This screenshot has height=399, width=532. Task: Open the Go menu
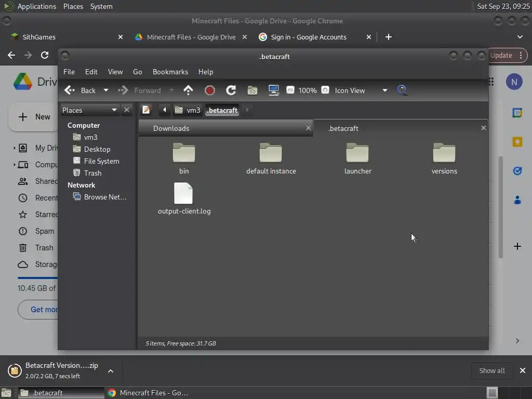[x=137, y=72]
